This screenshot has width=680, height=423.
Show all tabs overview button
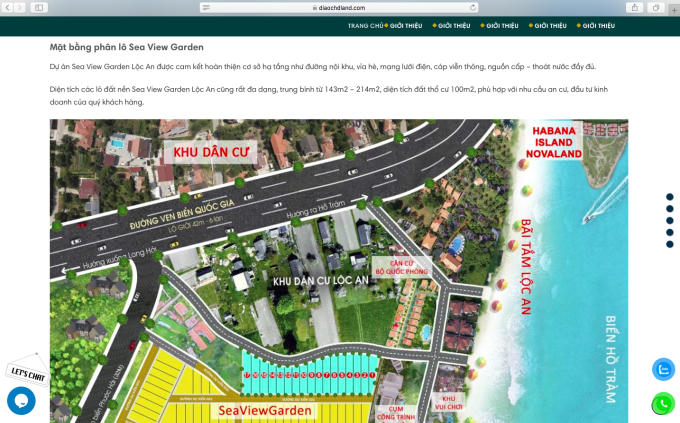pos(656,7)
